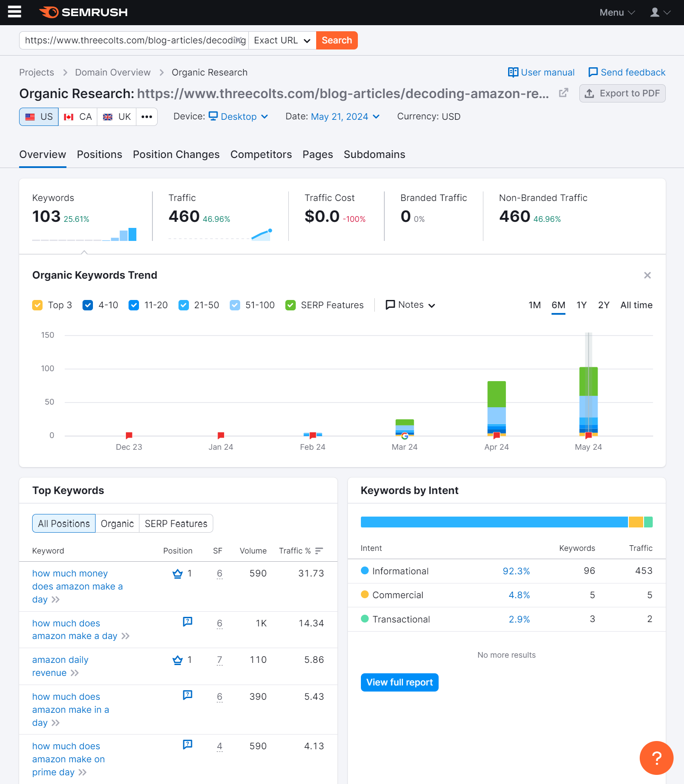The image size is (684, 784).
Task: Open the Menu dropdown
Action: click(617, 13)
